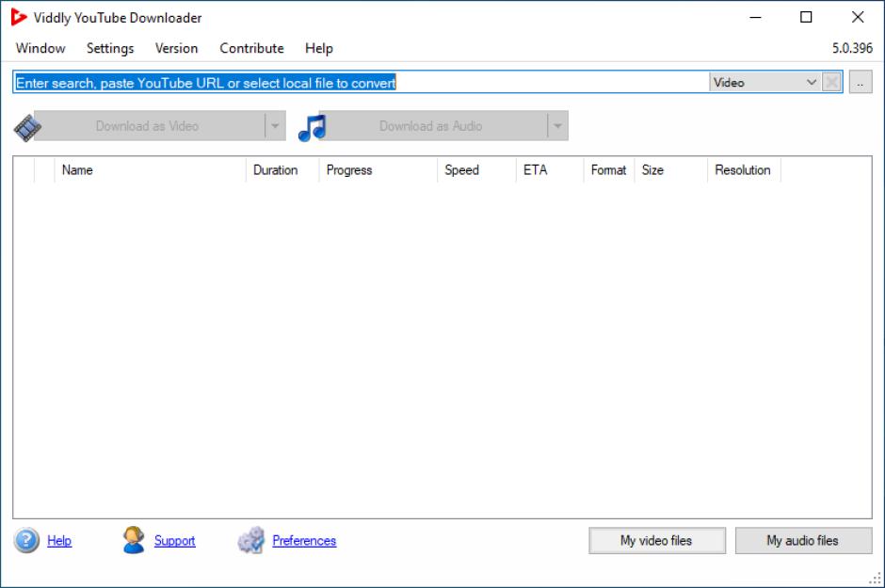Screen dimensions: 885x588
Task: Expand the Download as Video arrow
Action: [275, 126]
